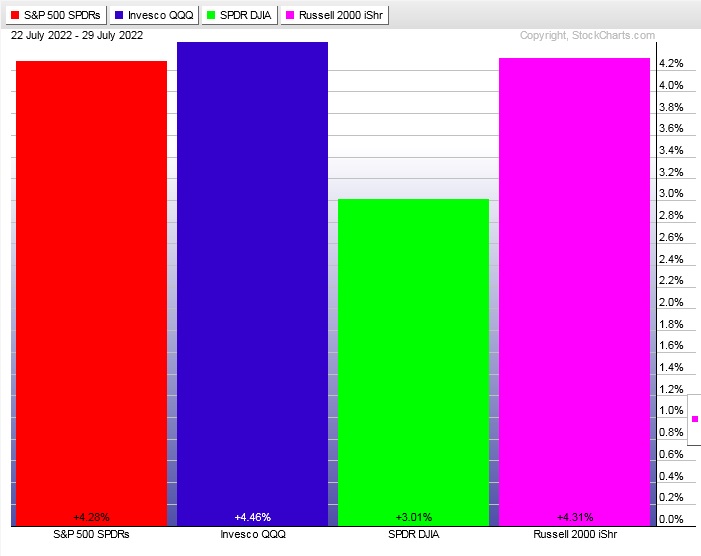Select the magenta Russell 2000 iShr bar

(574, 292)
